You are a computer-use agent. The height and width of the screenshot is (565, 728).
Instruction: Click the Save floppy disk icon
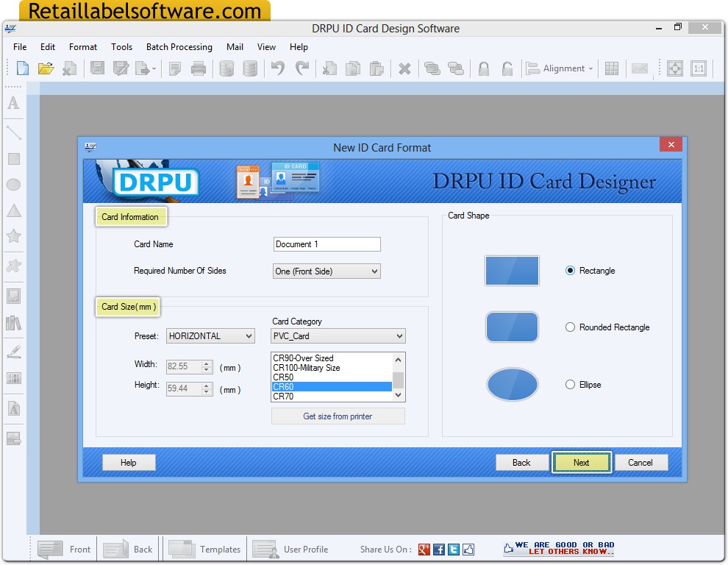[97, 68]
